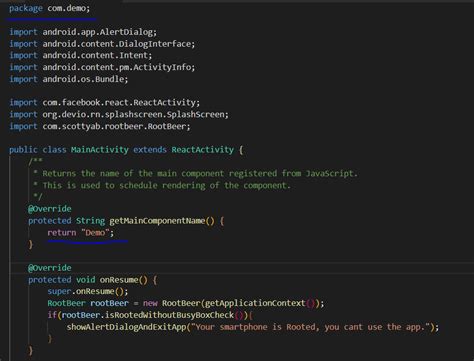Click the 'protected void onResume()' line
This screenshot has width=474, height=361.
point(92,280)
